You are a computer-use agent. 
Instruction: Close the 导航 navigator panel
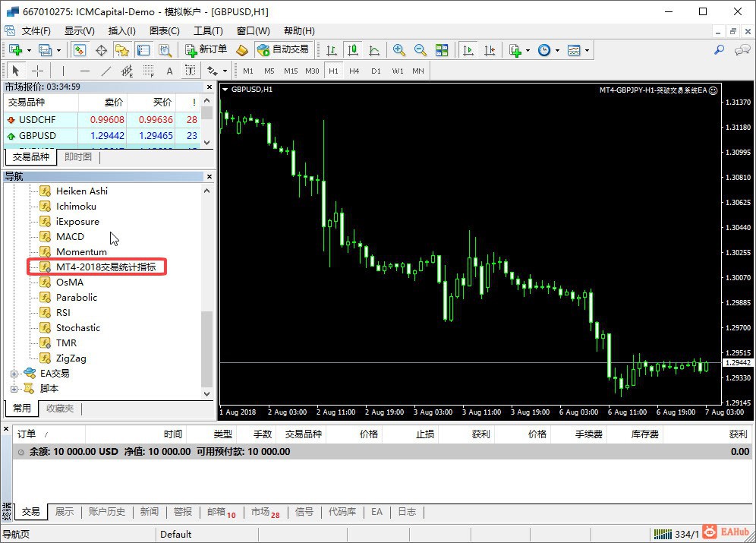[209, 176]
